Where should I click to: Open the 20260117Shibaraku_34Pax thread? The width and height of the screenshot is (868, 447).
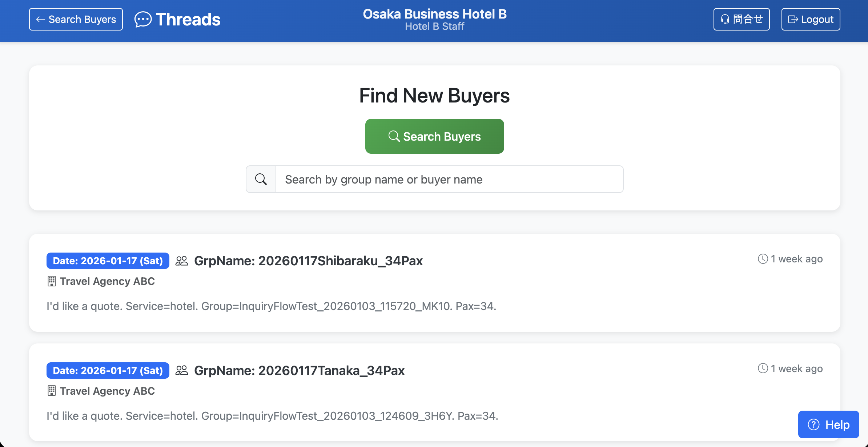[308, 261]
